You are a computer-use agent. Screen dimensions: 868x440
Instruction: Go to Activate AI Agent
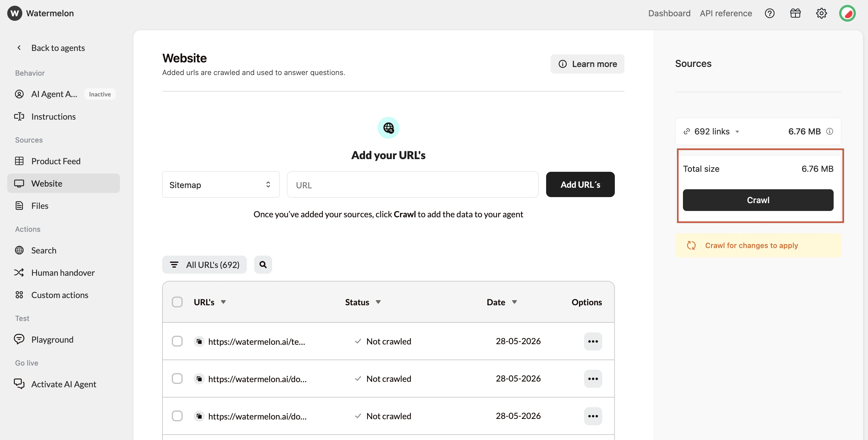click(x=63, y=384)
